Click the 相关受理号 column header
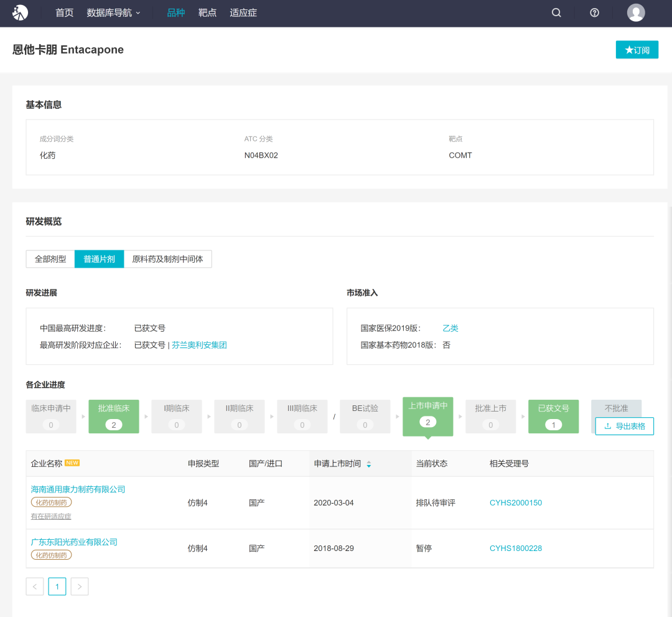Screen dimensions: 672x617 [509, 463]
